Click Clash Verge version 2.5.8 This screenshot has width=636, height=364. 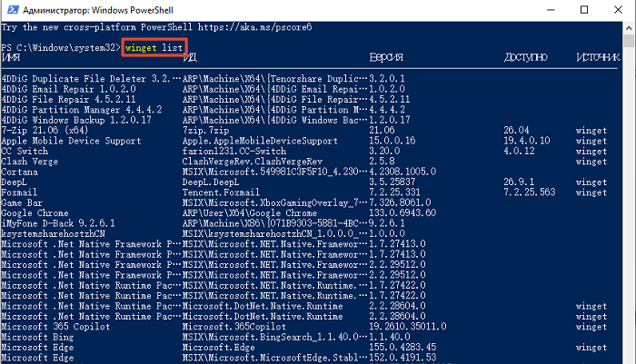(383, 162)
